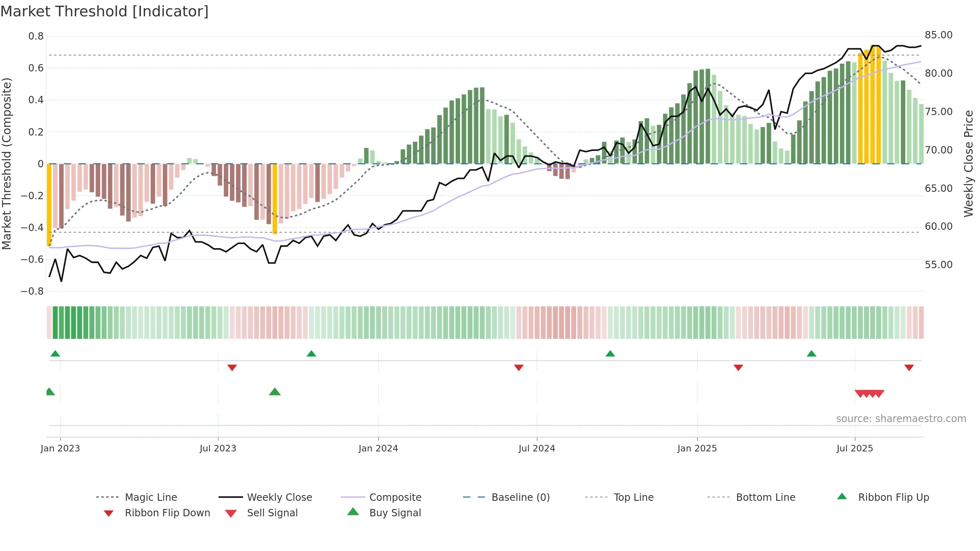Toggle the Bottom Line legend entry
This screenshot has height=551, width=980.
(751, 497)
